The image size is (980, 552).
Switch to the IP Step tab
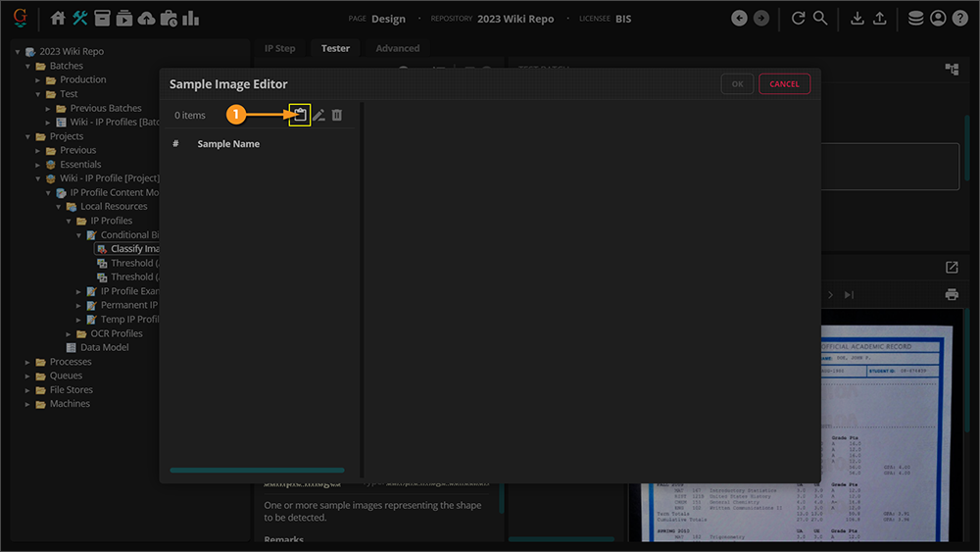279,48
